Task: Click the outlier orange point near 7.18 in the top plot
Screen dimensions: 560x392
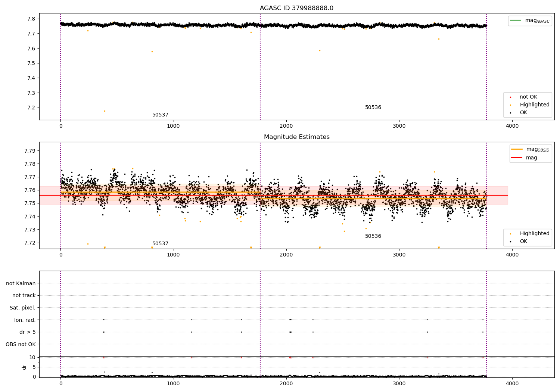Action: pos(105,111)
